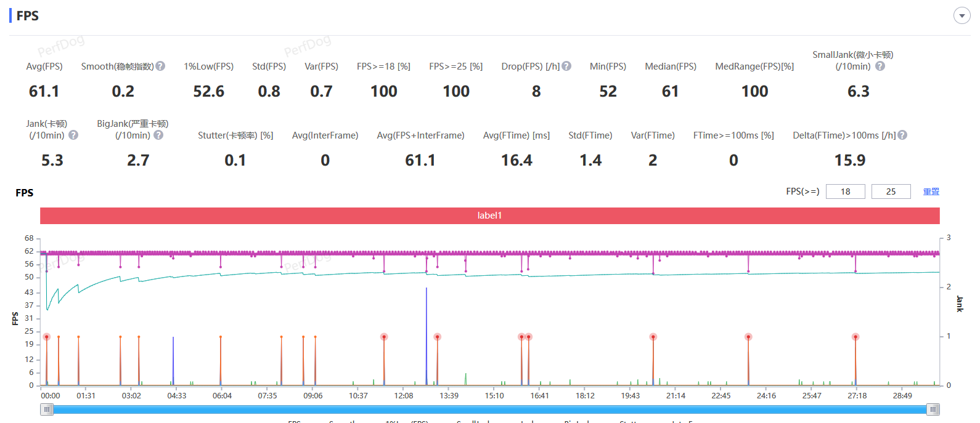Click the FPS threshold field showing 18
Viewport: 980px width, 423px height.
pos(845,191)
